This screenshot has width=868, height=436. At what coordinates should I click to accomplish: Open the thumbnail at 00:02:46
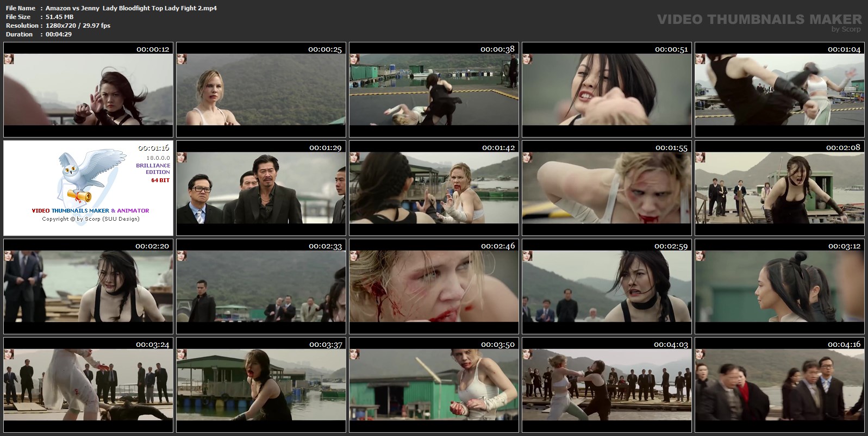434,286
